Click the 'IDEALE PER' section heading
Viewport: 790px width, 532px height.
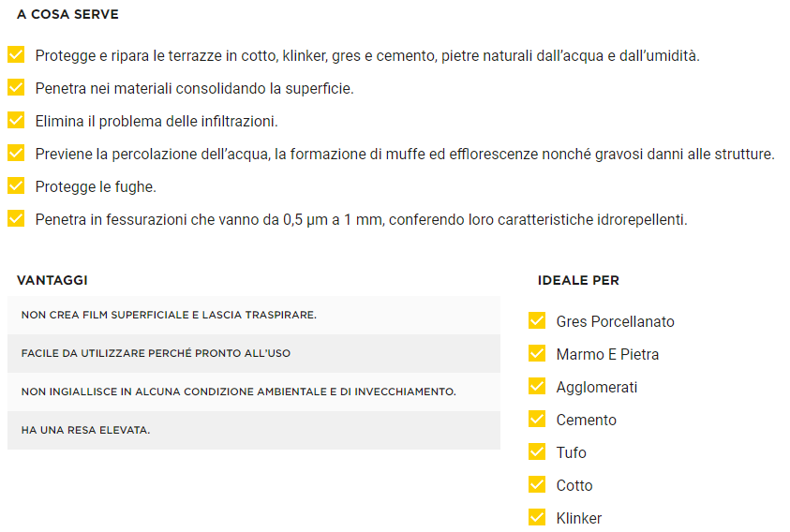(578, 280)
